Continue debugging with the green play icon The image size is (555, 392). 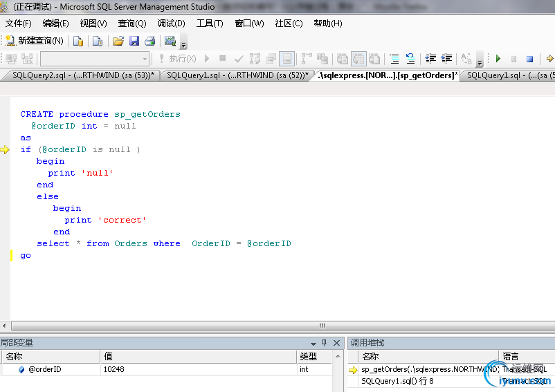498,59
